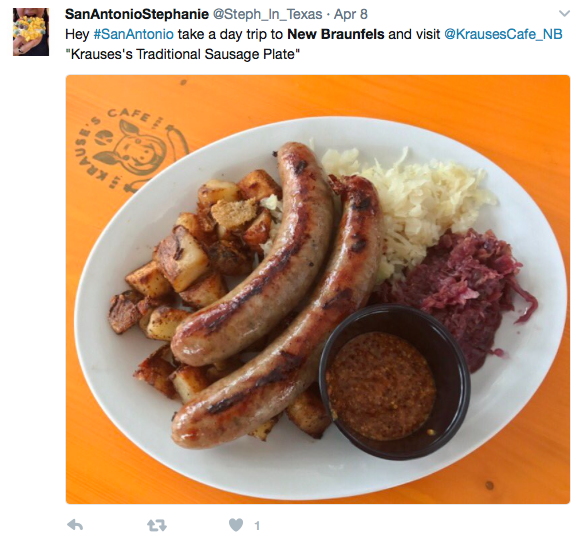Click the quoted Traditional Sausage Plate caption text
This screenshot has height=542, width=577.
pyautogui.click(x=183, y=54)
